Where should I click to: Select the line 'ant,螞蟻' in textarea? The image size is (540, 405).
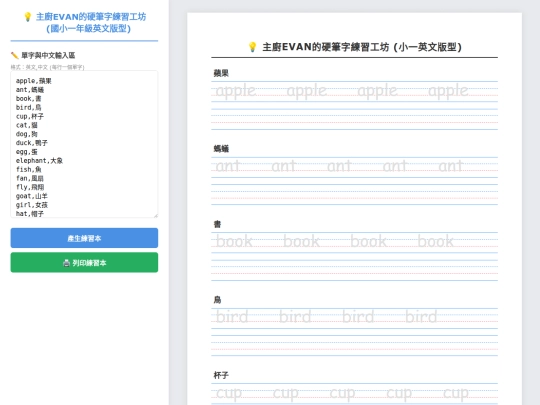(x=30, y=90)
